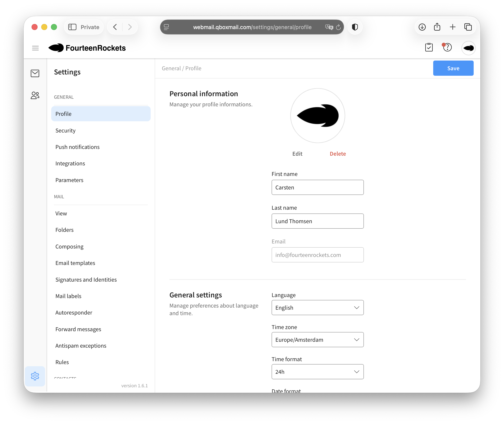Image resolution: width=504 pixels, height=424 pixels.
Task: Open the mail icon in sidebar
Action: click(x=35, y=73)
